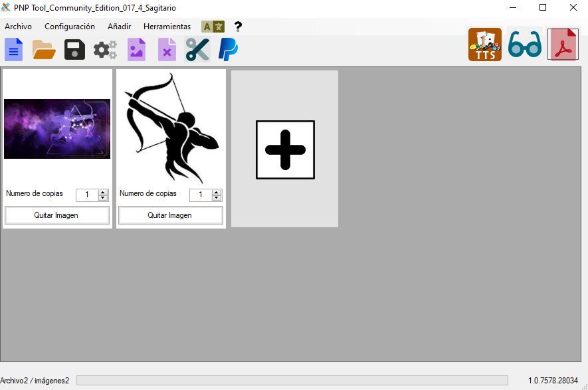Image resolution: width=588 pixels, height=390 pixels.
Task: Open help via the question mark
Action: click(x=238, y=27)
